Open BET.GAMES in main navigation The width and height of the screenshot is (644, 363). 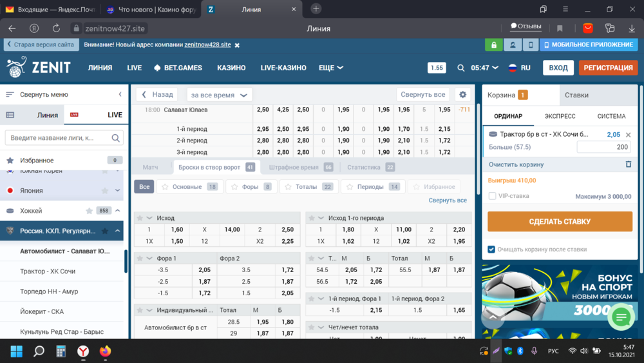(178, 68)
